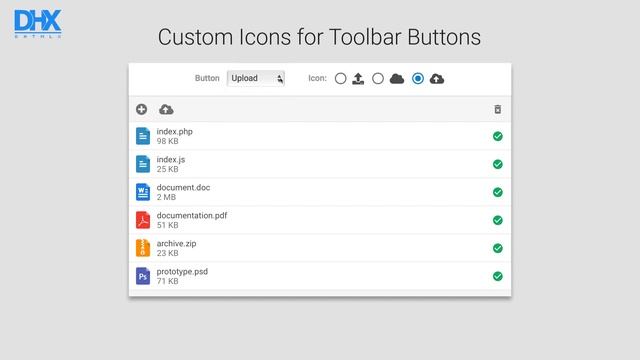The image size is (640, 360).
Task: Click the 23 KB size text
Action: point(167,253)
